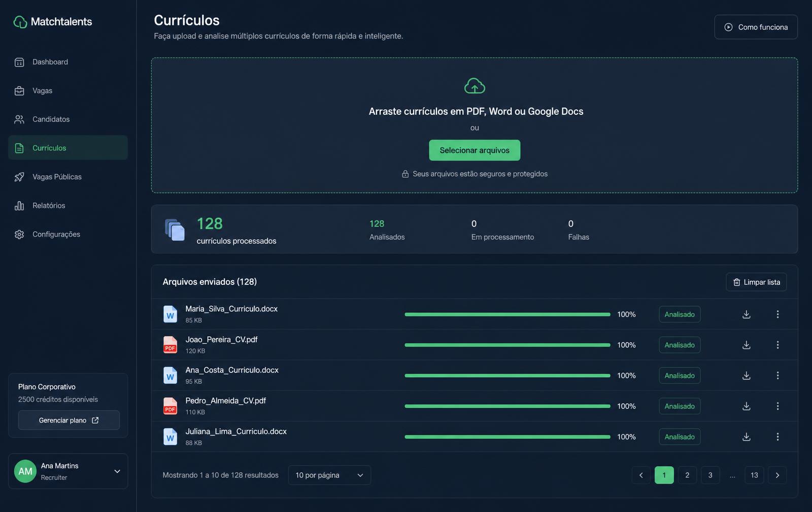812x512 pixels.
Task: Open the Como funciona video button
Action: [756, 27]
